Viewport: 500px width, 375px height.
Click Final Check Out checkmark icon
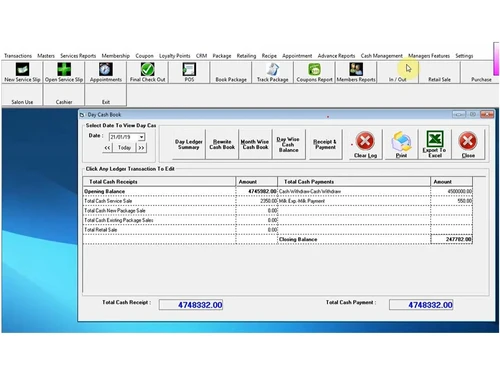(x=147, y=69)
